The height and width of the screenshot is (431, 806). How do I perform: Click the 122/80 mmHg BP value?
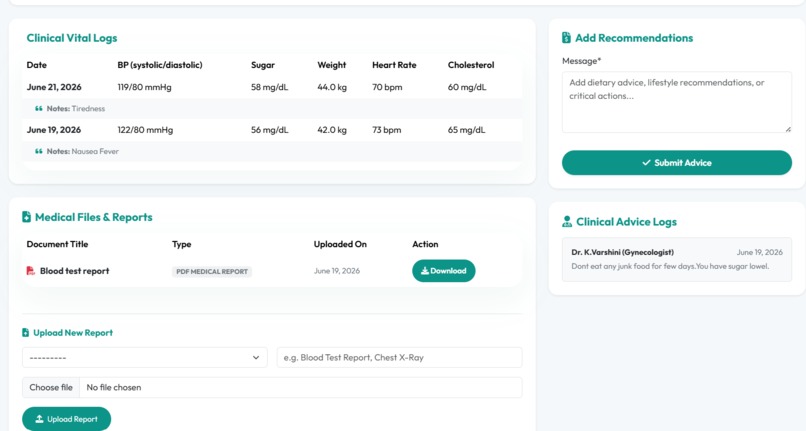[145, 130]
